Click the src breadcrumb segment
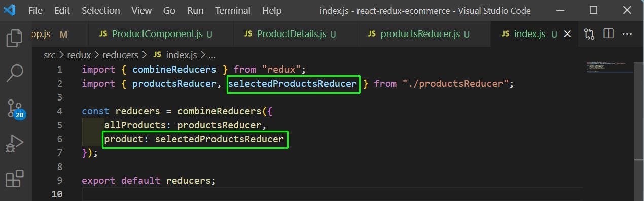The height and width of the screenshot is (201, 644). (x=49, y=55)
